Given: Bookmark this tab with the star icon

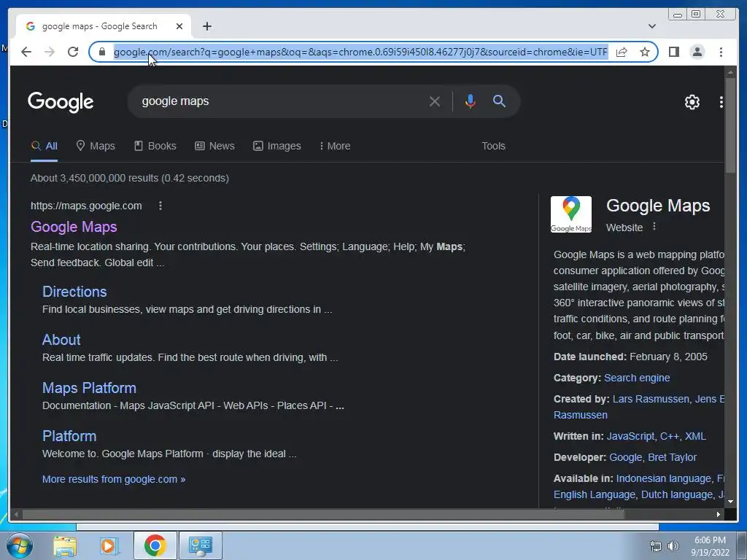Looking at the screenshot, I should point(645,52).
